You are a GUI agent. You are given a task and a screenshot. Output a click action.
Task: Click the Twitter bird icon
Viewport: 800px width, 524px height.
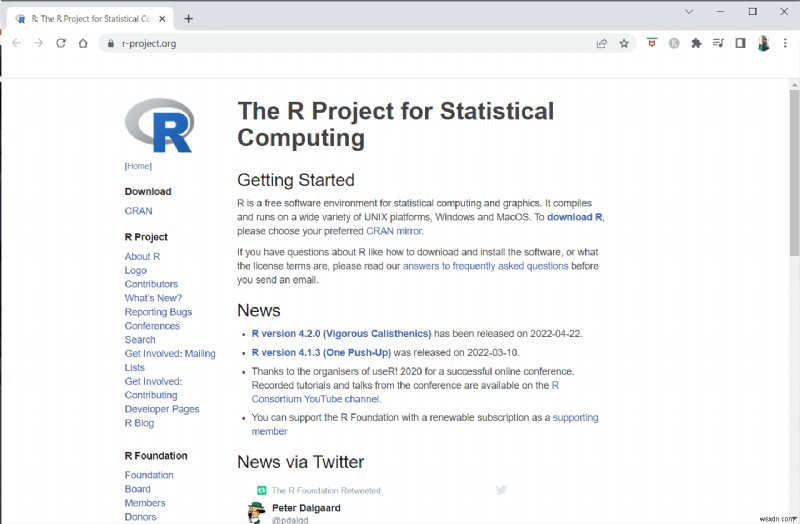pyautogui.click(x=501, y=490)
